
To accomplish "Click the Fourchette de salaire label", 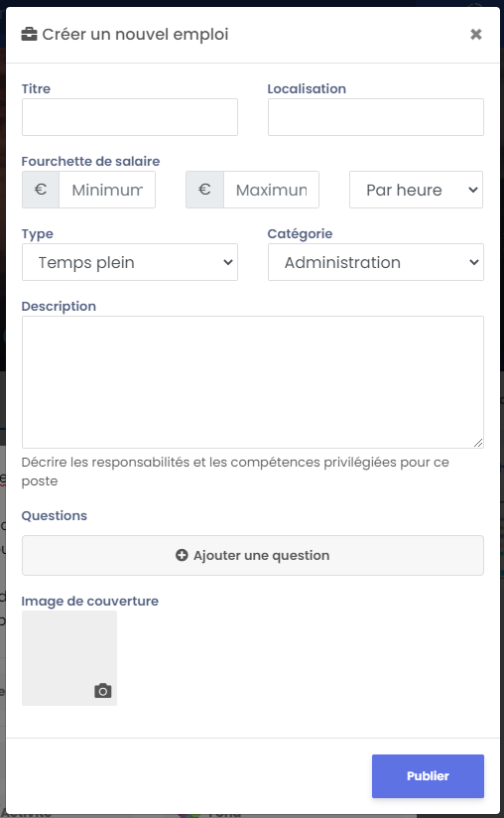I will pos(90,161).
